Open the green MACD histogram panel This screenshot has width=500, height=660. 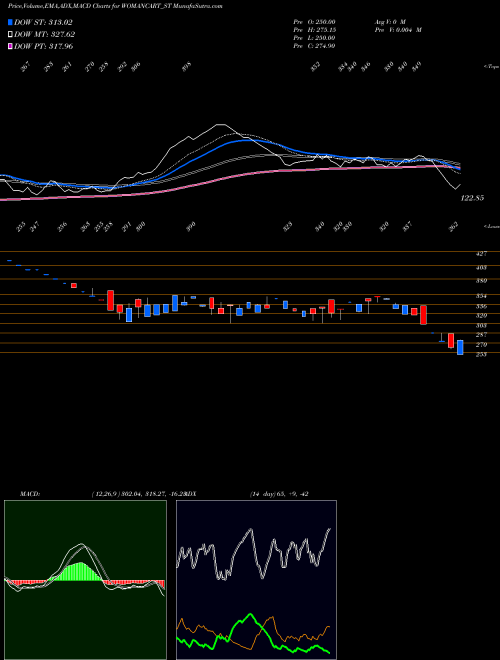coord(85,580)
